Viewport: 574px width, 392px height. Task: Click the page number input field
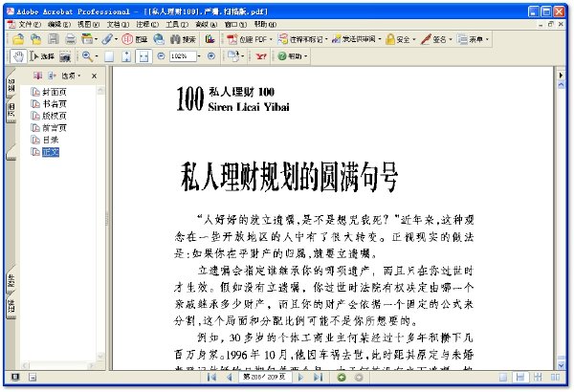265,377
